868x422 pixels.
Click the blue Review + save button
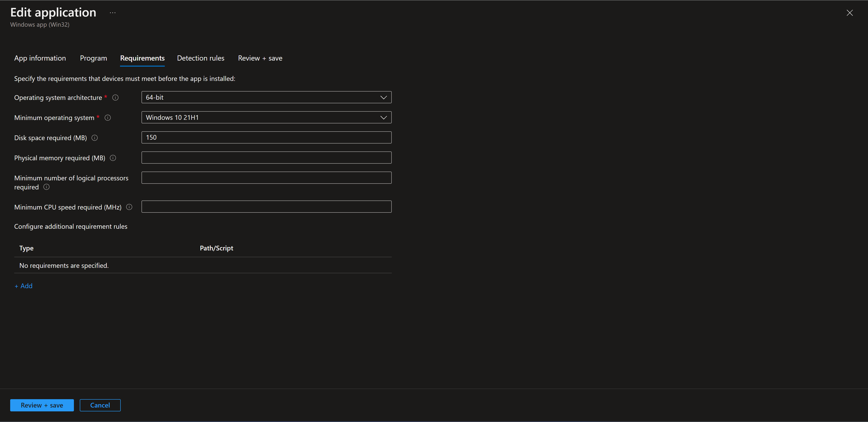click(42, 405)
